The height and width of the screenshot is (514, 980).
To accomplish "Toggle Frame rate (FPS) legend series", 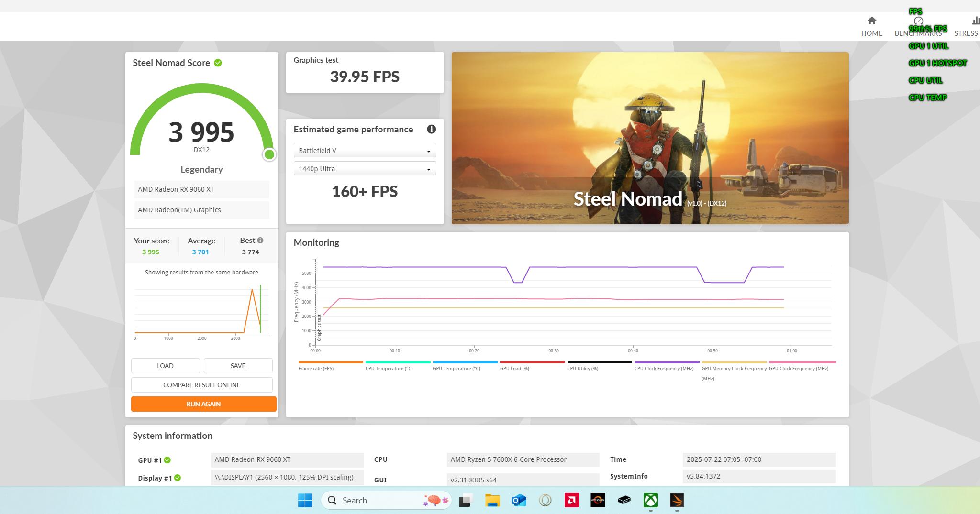I will tap(330, 366).
